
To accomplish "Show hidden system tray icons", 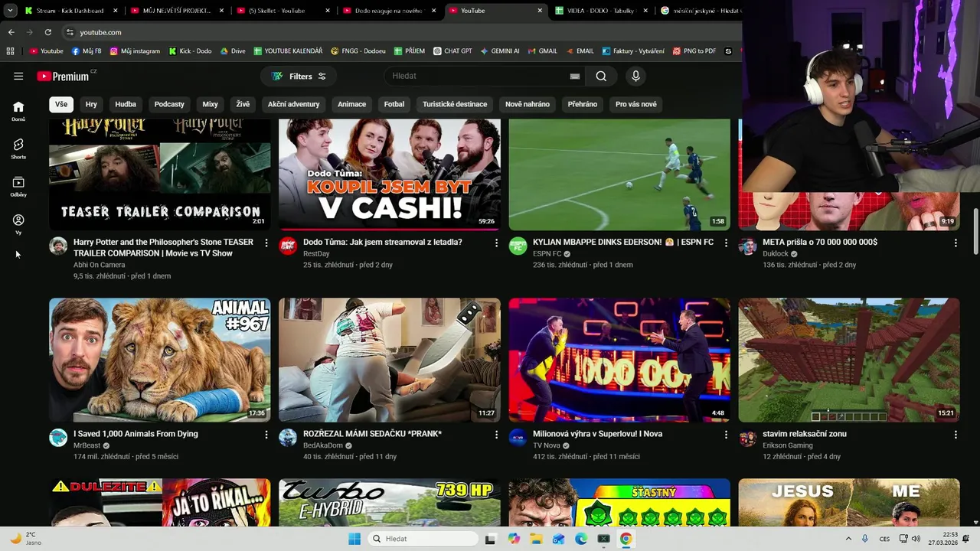I will (848, 539).
